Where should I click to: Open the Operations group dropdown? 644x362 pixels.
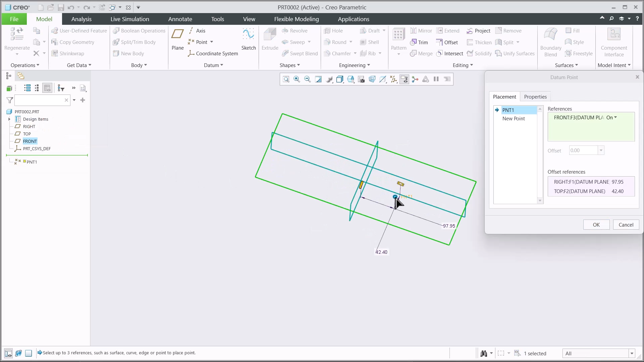25,65
